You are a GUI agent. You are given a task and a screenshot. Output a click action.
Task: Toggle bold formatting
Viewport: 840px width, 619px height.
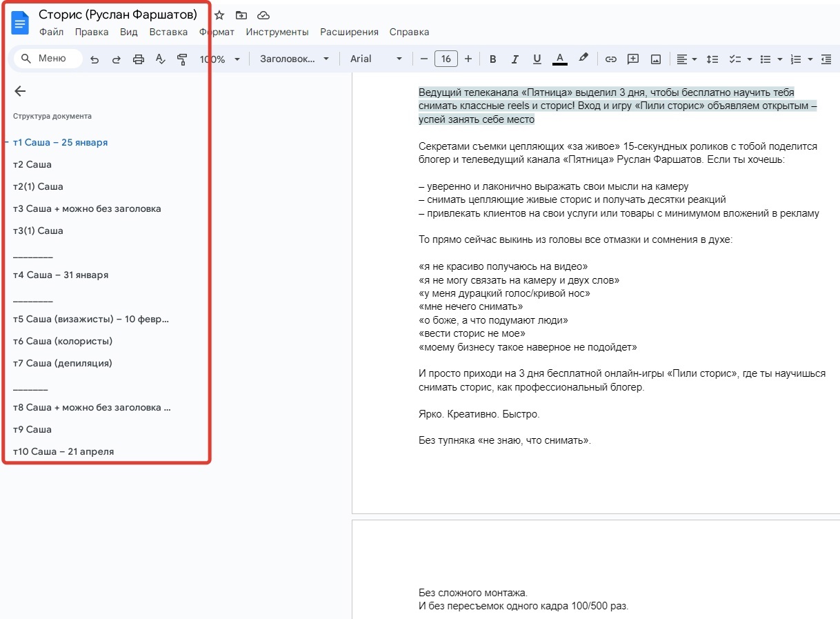point(492,59)
